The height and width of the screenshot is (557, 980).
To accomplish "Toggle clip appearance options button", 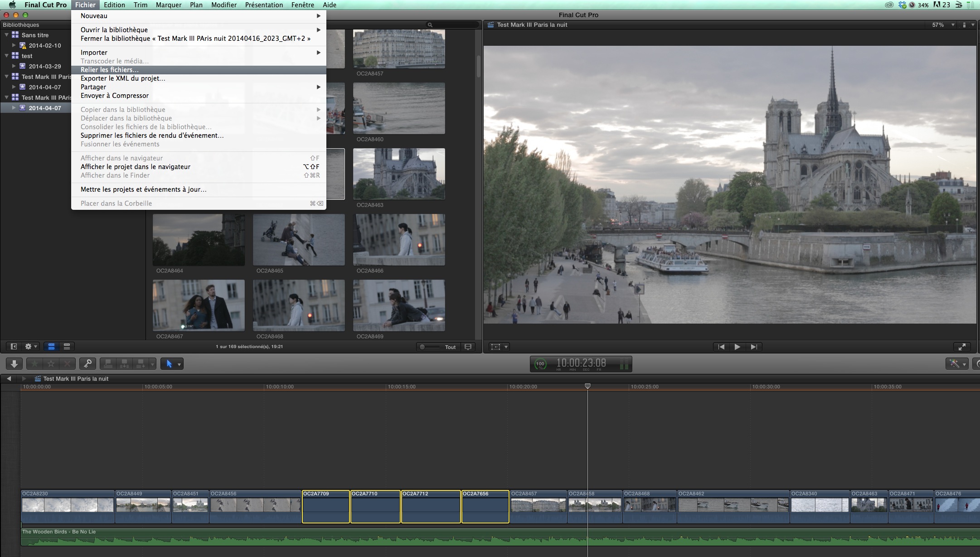I will (468, 347).
